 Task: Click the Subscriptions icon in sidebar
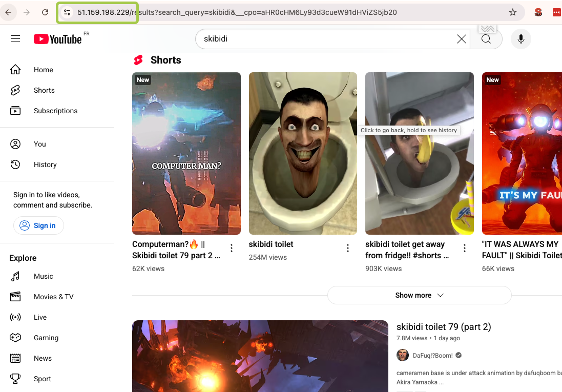coord(15,111)
